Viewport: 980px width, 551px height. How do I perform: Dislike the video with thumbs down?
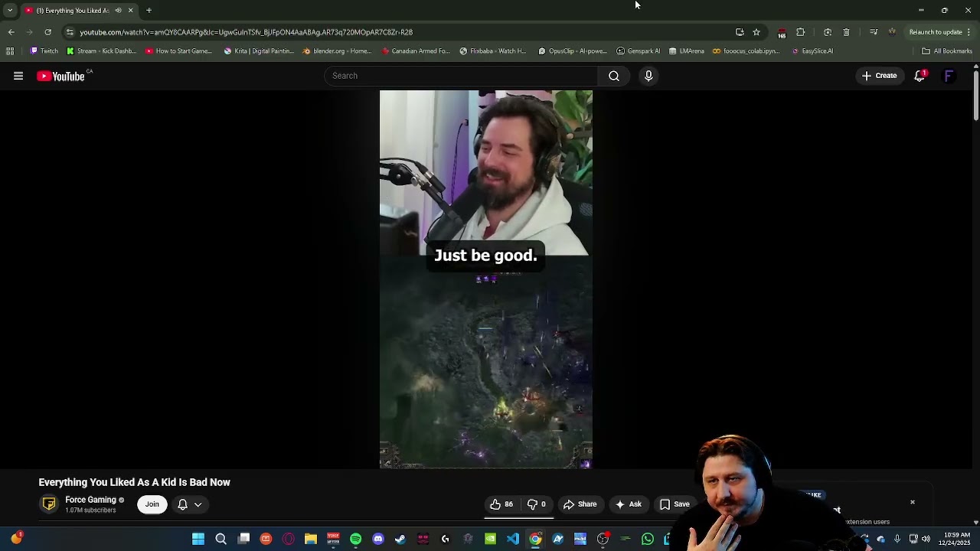click(x=537, y=504)
